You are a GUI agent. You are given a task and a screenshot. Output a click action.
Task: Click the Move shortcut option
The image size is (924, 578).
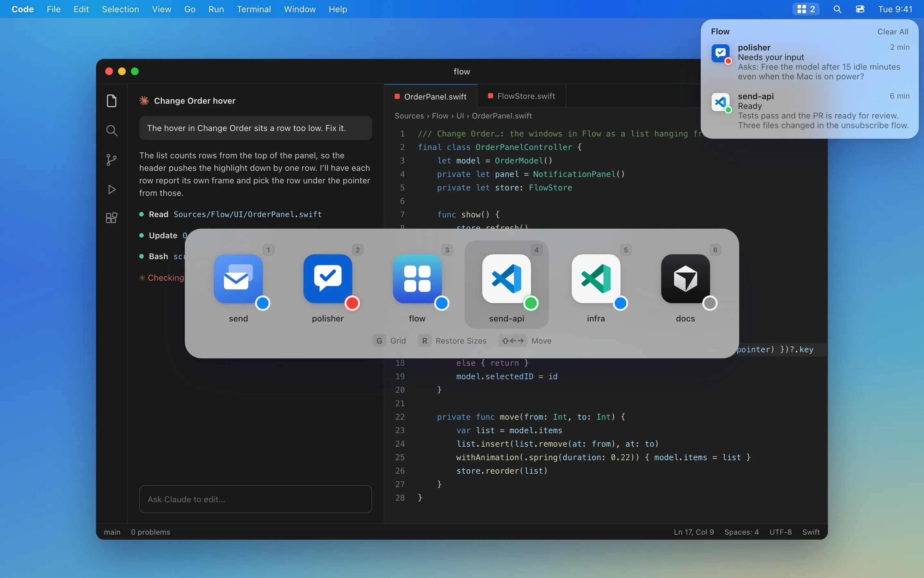coord(525,341)
